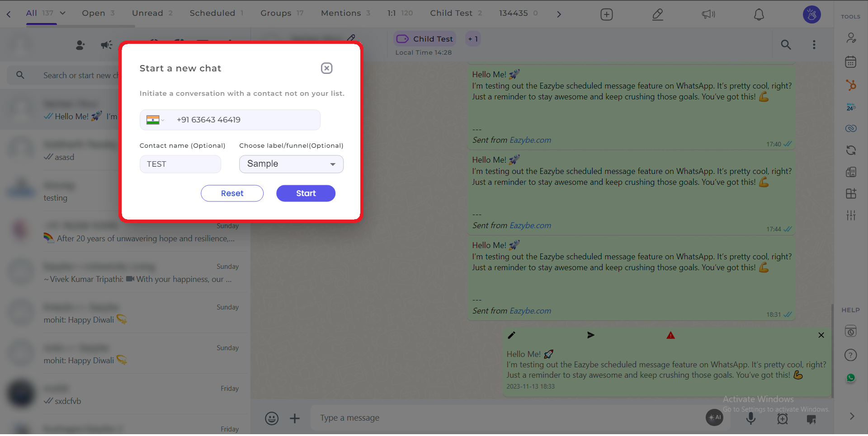The width and height of the screenshot is (868, 436).
Task: Open the add-widget grid icon in sidebar
Action: click(851, 193)
